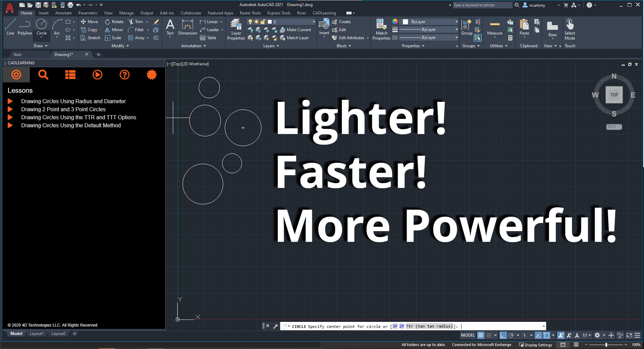Toggle snap mode dots in status bar
644x349 pixels.
[489, 335]
